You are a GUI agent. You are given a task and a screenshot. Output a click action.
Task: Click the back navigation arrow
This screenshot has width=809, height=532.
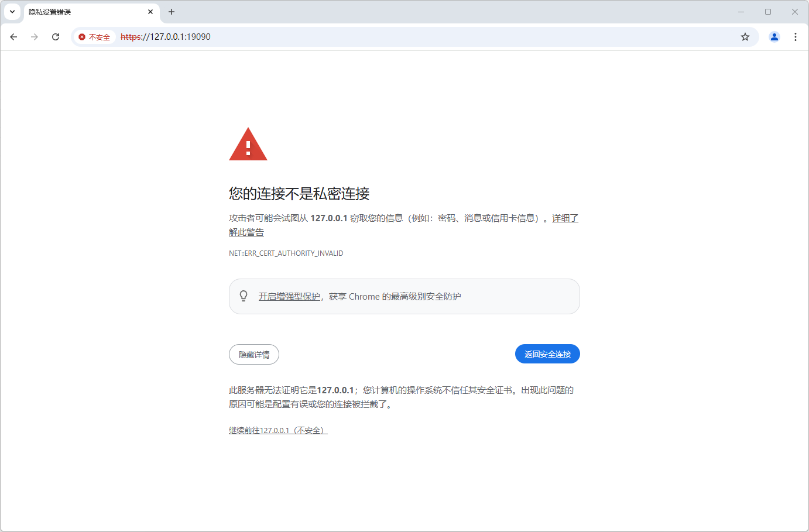click(13, 37)
